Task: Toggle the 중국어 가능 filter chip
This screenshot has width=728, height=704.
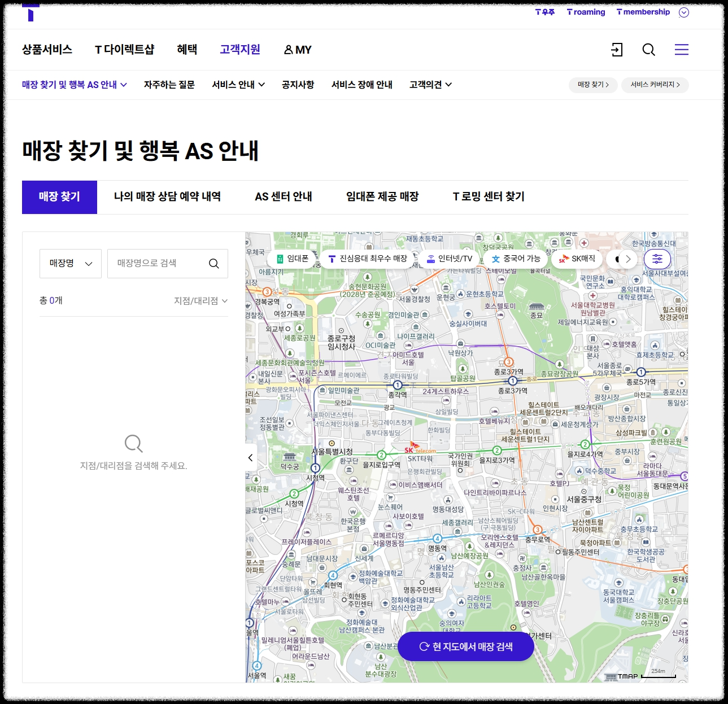Action: coord(516,259)
